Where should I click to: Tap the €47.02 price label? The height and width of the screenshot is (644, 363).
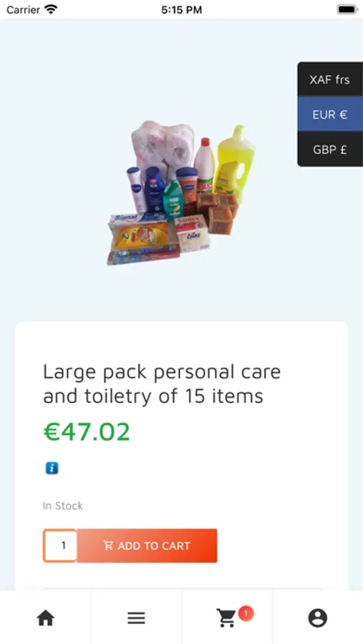tap(87, 431)
